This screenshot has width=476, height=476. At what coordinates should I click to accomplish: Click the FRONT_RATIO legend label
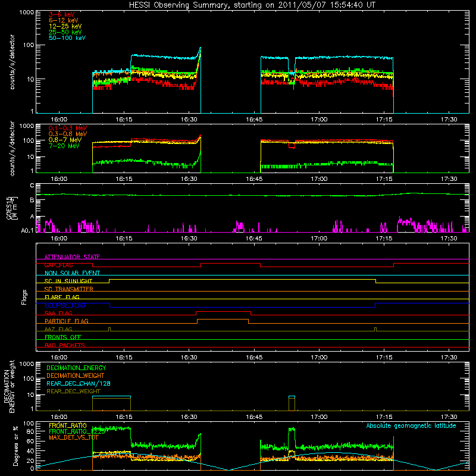[68, 425]
